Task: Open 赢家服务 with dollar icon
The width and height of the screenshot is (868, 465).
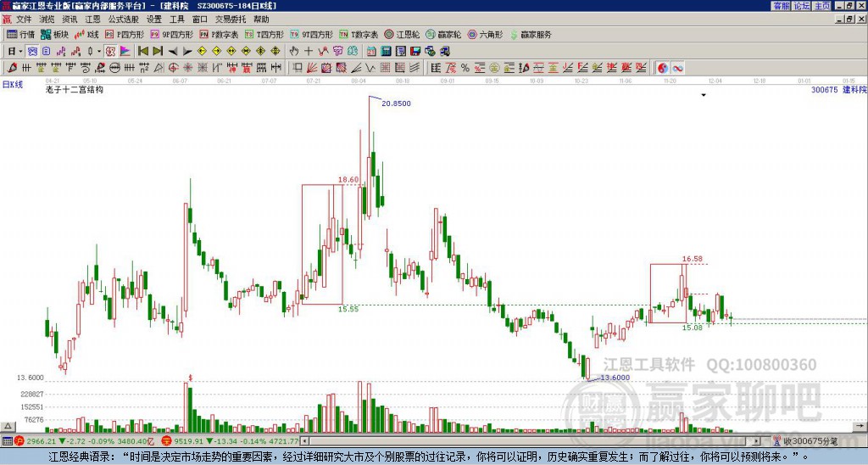Action: (531, 34)
